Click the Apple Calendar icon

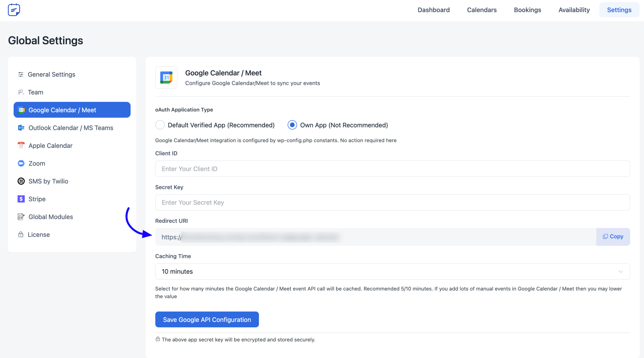click(x=21, y=146)
